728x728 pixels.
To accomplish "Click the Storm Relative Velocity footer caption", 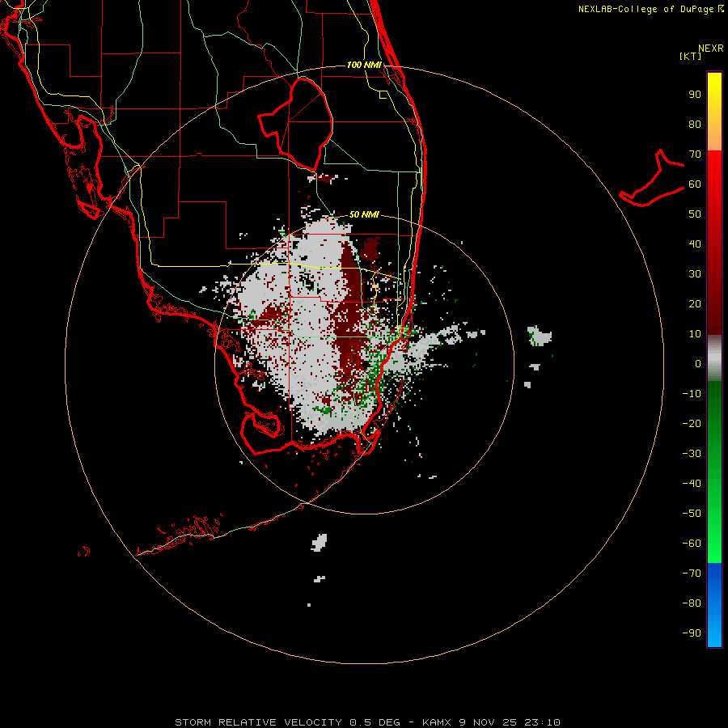I will pyautogui.click(x=367, y=722).
